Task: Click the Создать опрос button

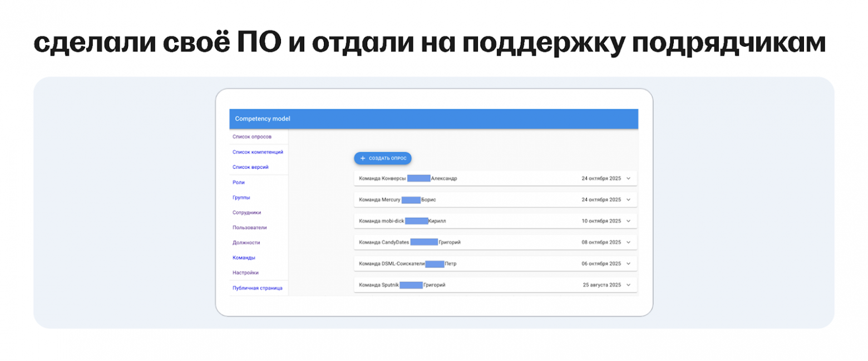Action: [x=383, y=158]
